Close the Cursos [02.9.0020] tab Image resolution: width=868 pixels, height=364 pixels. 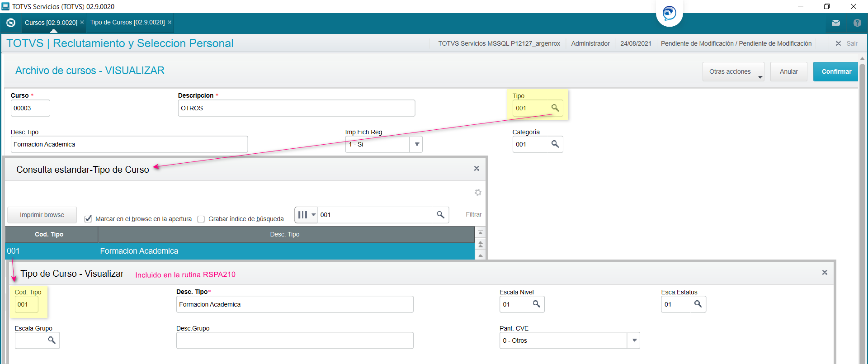82,22
